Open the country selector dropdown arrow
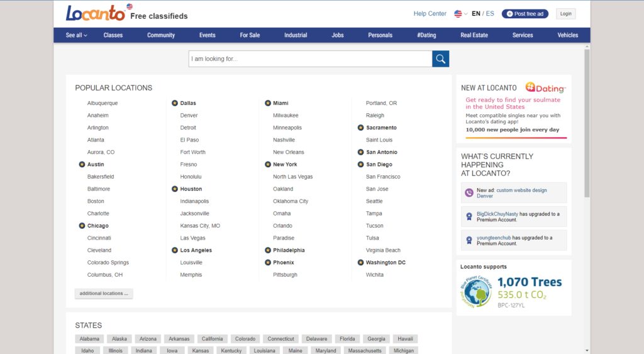 466,14
